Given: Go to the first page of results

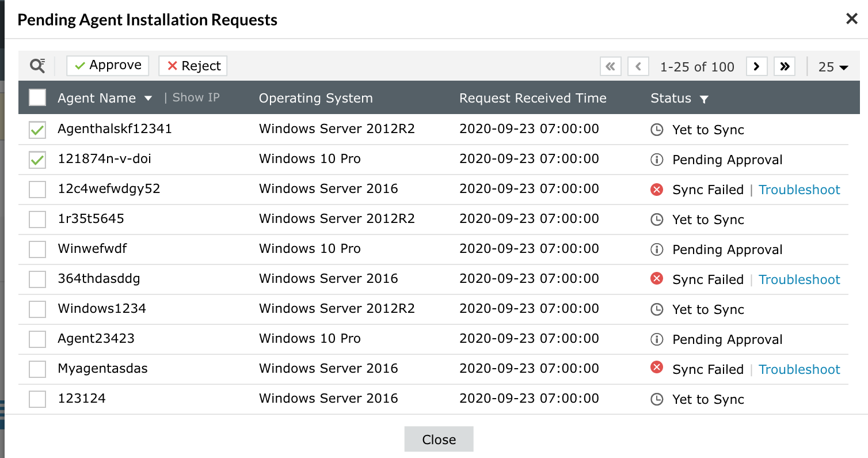Looking at the screenshot, I should (x=610, y=66).
